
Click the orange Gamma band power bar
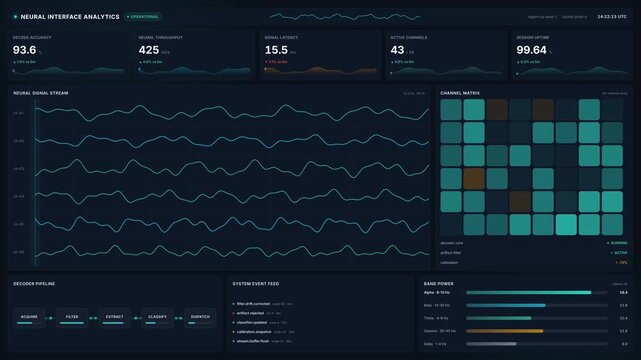[505, 331]
